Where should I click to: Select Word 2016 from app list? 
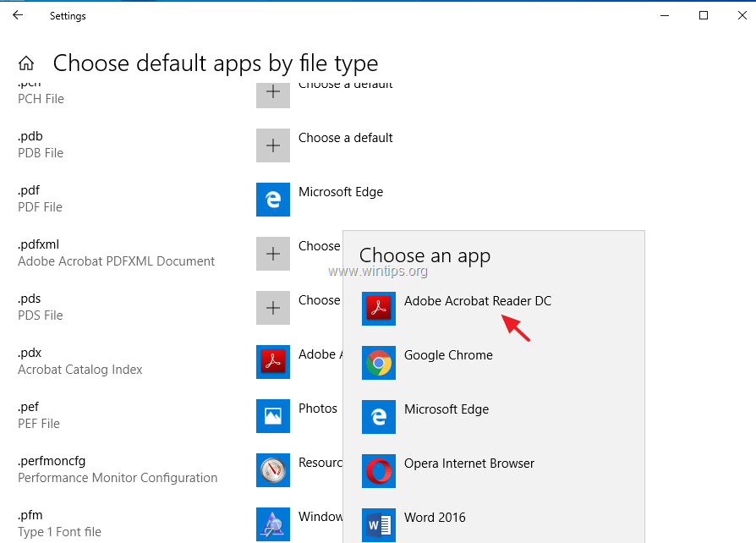click(x=435, y=518)
